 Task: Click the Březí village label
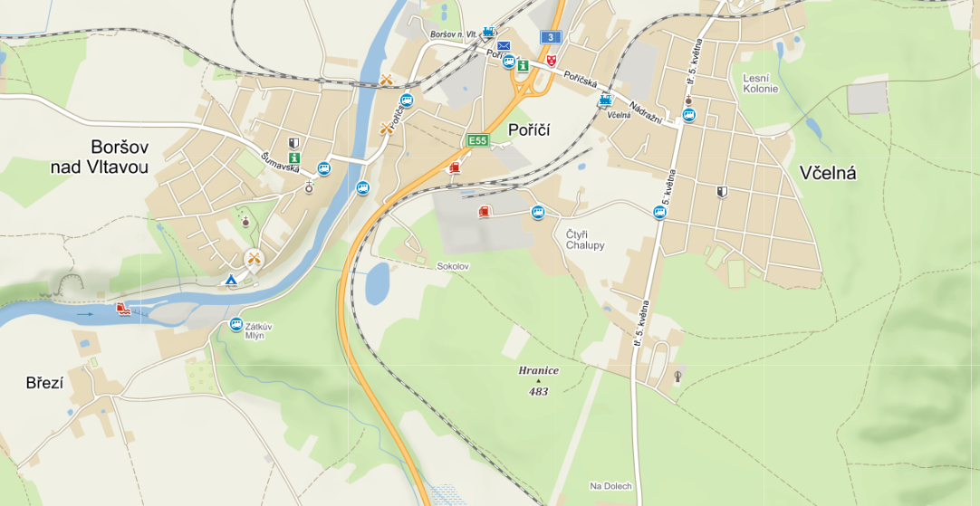click(45, 383)
